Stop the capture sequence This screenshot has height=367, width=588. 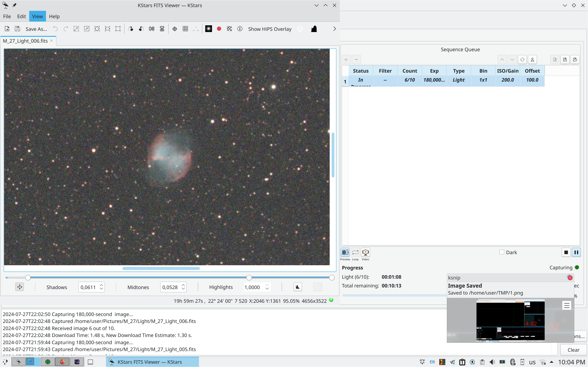pyautogui.click(x=566, y=252)
